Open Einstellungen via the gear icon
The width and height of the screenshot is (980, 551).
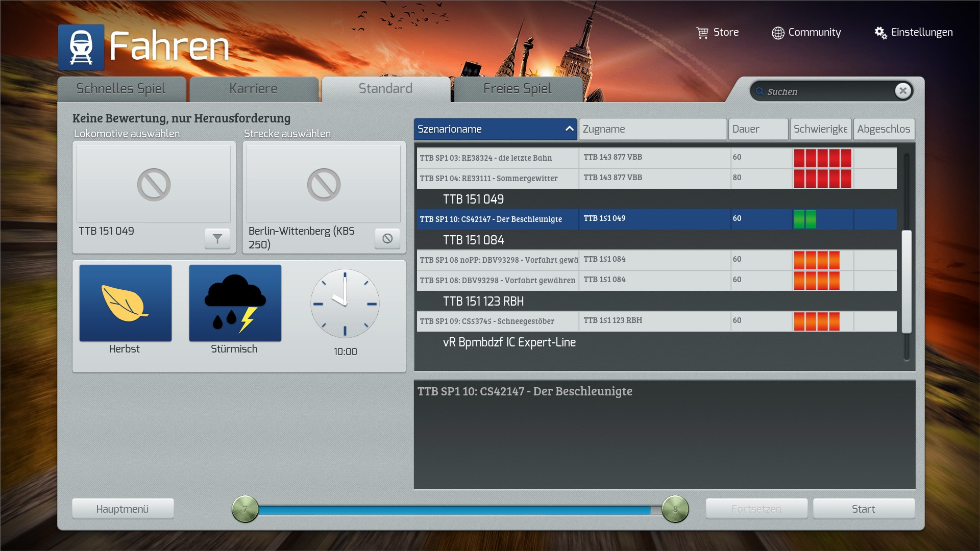[880, 33]
